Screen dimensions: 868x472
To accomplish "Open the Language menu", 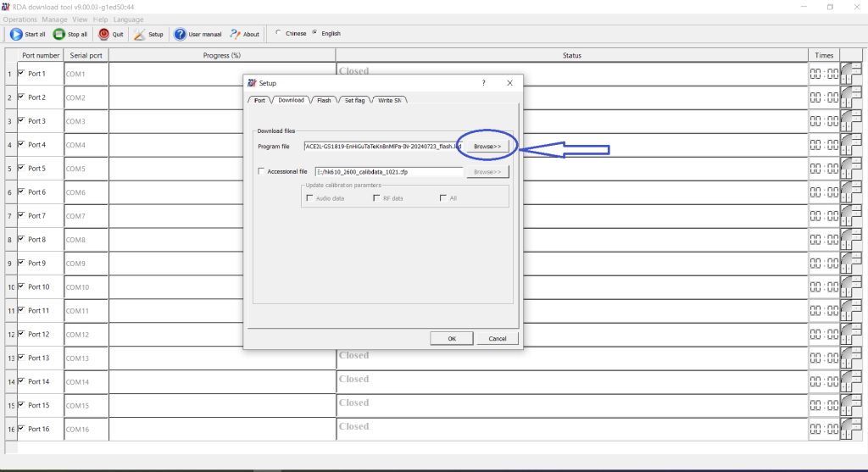I will click(128, 19).
